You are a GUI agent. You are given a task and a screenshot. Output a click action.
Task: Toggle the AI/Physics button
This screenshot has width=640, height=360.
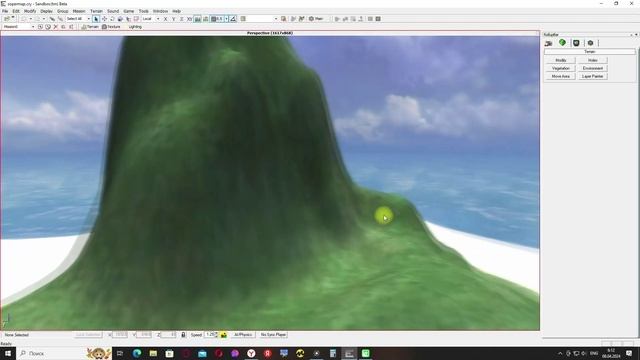pyautogui.click(x=243, y=335)
